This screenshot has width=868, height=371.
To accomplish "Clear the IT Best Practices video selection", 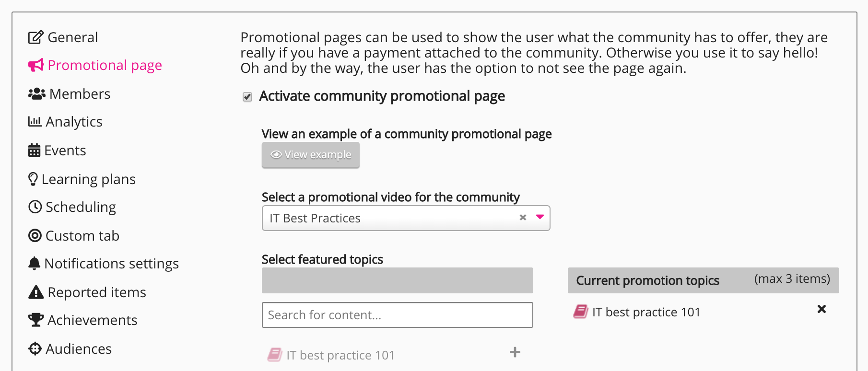I will (x=523, y=218).
